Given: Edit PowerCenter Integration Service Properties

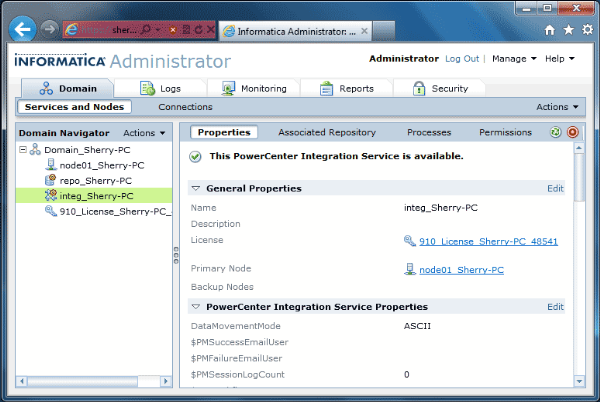Looking at the screenshot, I should (x=555, y=307).
